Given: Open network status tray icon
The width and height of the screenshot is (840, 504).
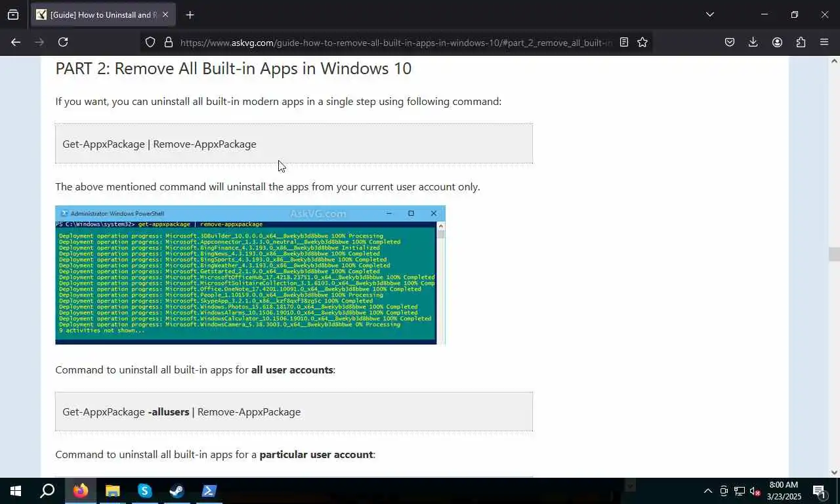Looking at the screenshot, I should click(740, 491).
